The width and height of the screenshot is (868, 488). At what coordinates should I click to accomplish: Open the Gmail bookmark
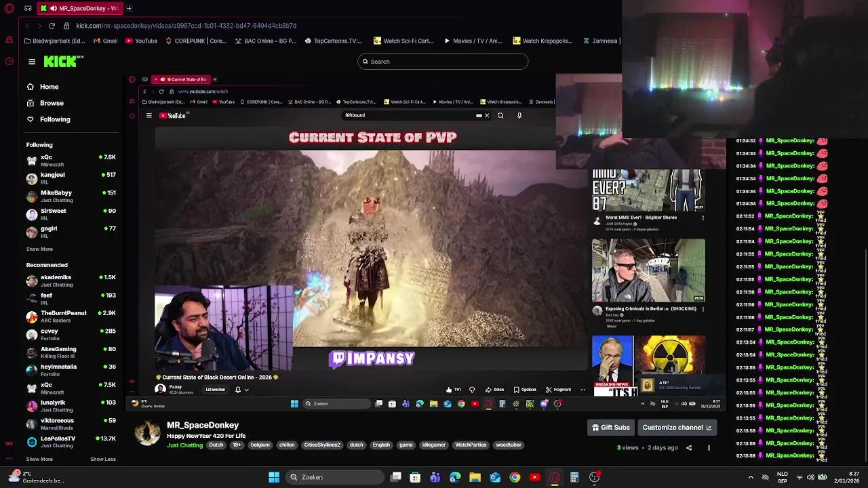(106, 41)
